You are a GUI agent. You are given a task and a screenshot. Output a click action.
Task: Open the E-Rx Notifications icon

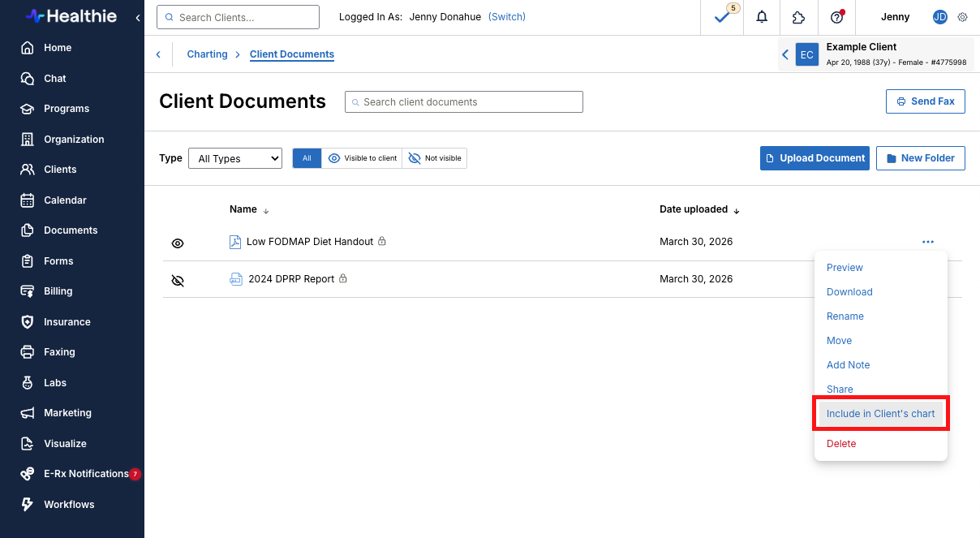pos(28,474)
